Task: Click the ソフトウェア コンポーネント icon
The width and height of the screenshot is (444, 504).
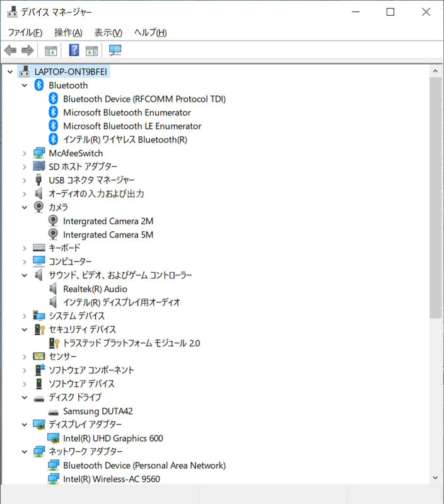Action: 40,370
